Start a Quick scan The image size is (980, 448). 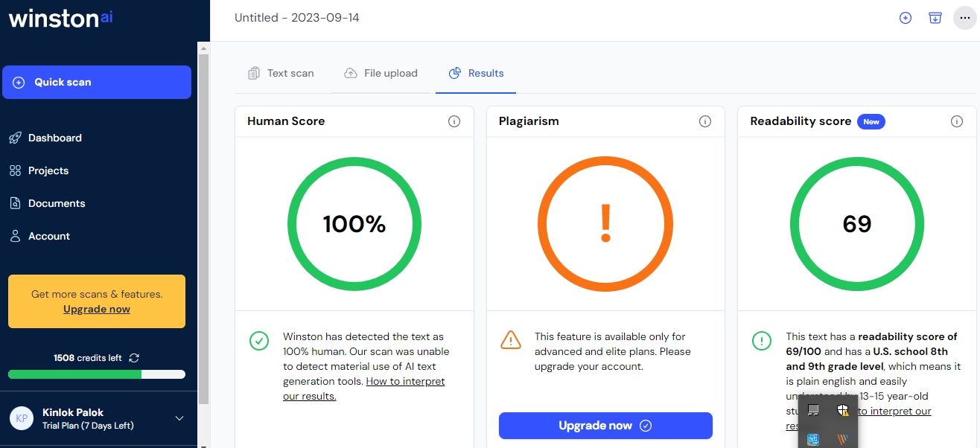pos(97,82)
